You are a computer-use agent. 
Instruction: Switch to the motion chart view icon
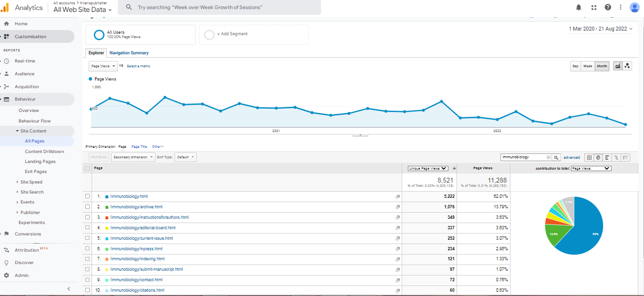point(627,66)
